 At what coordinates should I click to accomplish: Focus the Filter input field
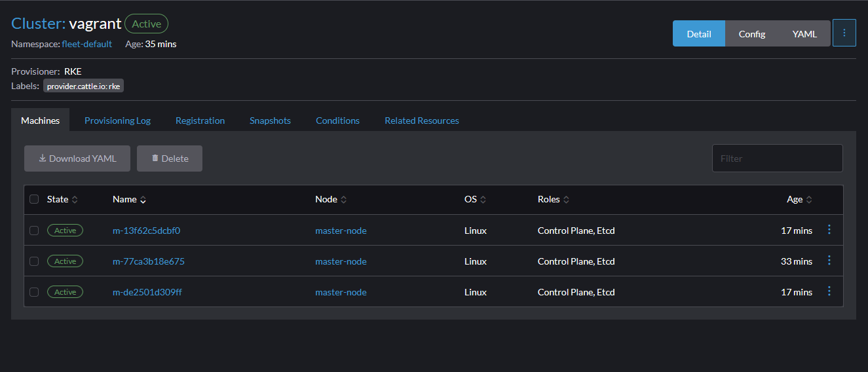[x=777, y=158]
